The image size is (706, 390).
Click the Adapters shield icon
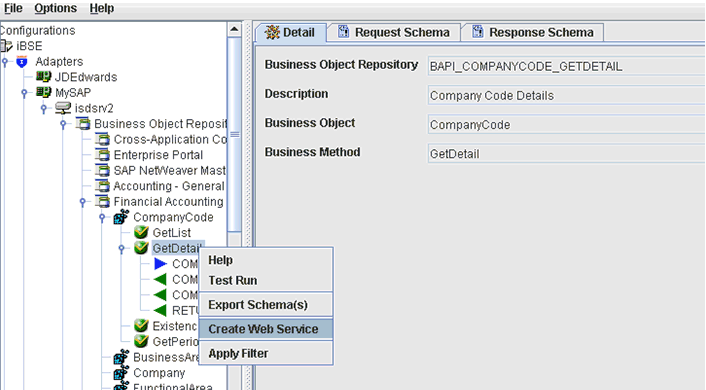(22, 61)
